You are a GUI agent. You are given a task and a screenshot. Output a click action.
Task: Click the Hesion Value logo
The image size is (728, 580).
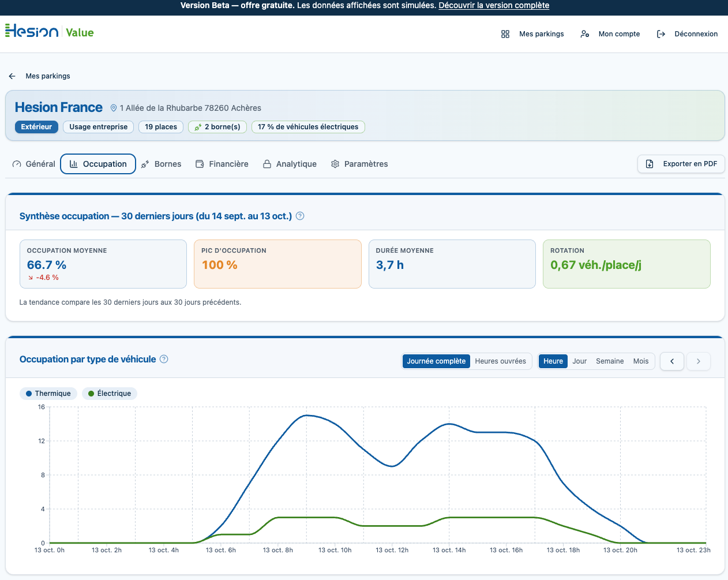pyautogui.click(x=49, y=32)
